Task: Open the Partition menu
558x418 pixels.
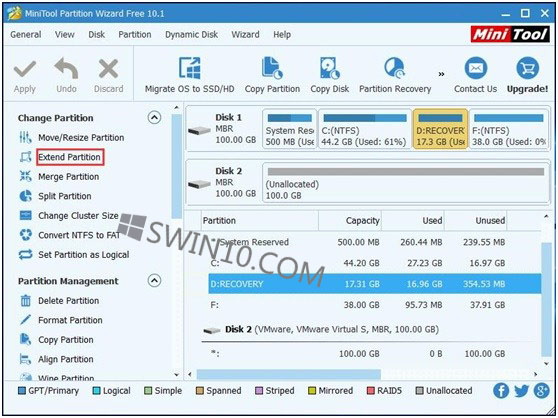Action: pyautogui.click(x=135, y=35)
